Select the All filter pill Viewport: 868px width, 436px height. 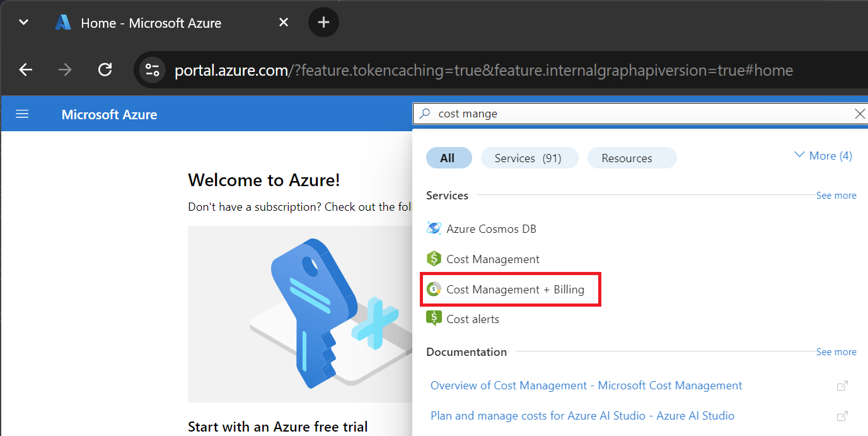[x=448, y=158]
